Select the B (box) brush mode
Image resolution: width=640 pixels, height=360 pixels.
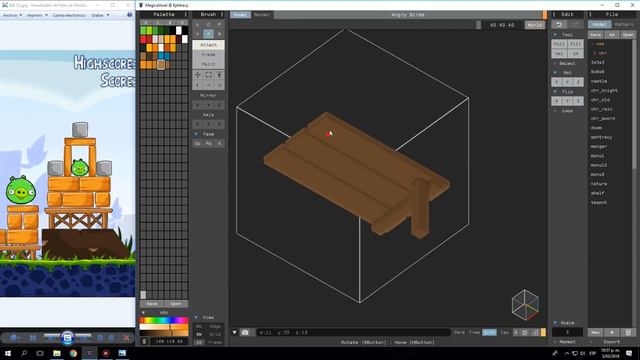[x=219, y=34]
